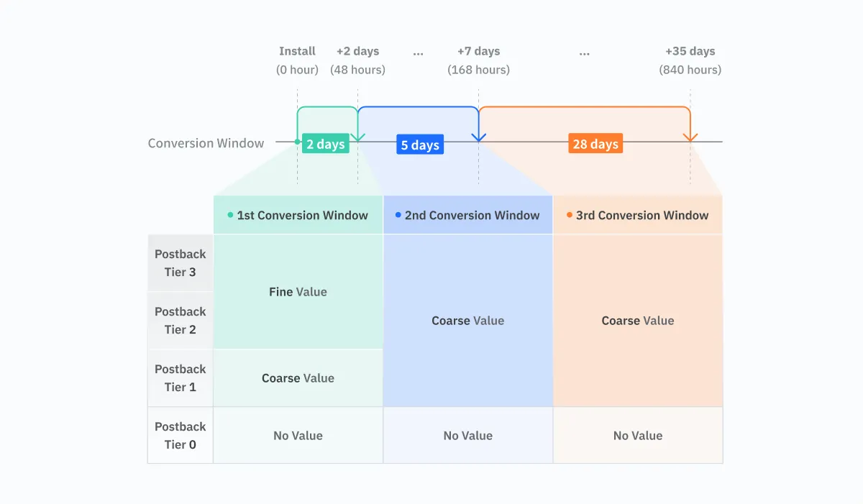This screenshot has height=504, width=863.
Task: Click the Fine Value cell
Action: [x=298, y=292]
